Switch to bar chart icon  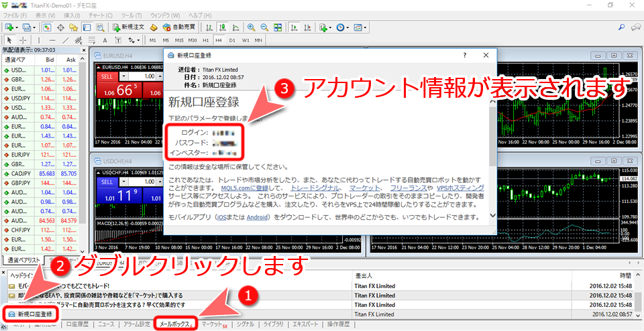click(x=209, y=27)
